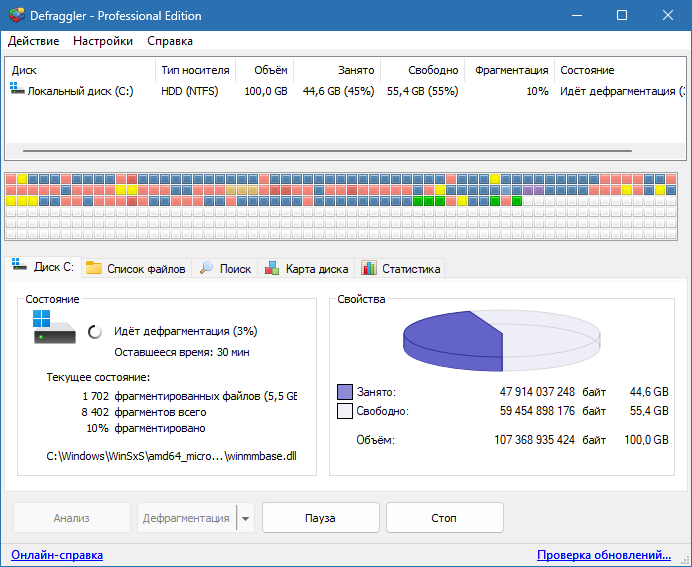692x567 pixels.
Task: Click the horizontal scrollbar in drive list
Action: coord(327,151)
